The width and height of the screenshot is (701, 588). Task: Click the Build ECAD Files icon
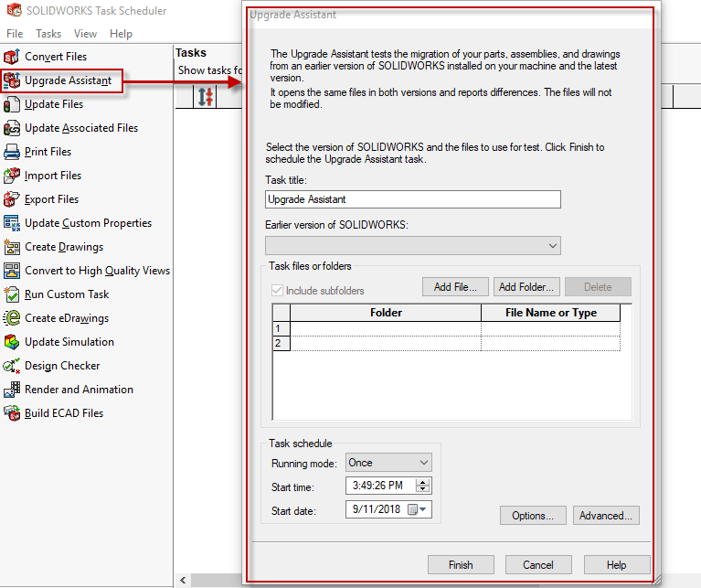pyautogui.click(x=12, y=412)
